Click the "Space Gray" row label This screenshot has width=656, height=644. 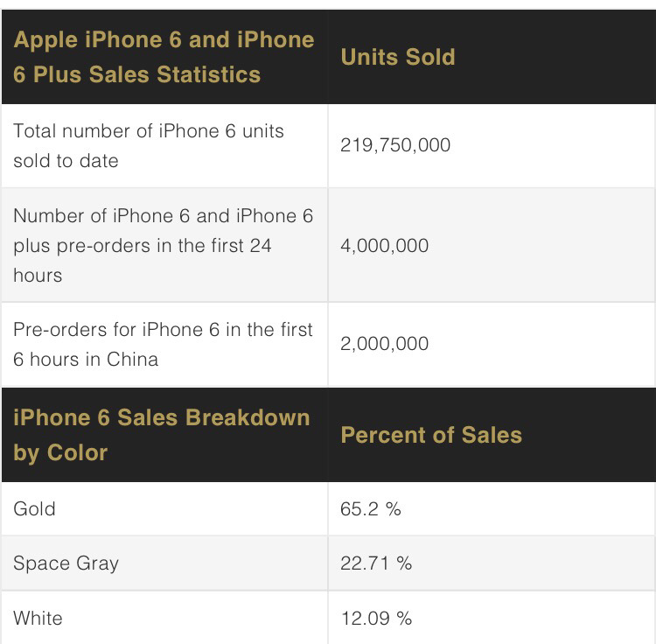tap(66, 563)
